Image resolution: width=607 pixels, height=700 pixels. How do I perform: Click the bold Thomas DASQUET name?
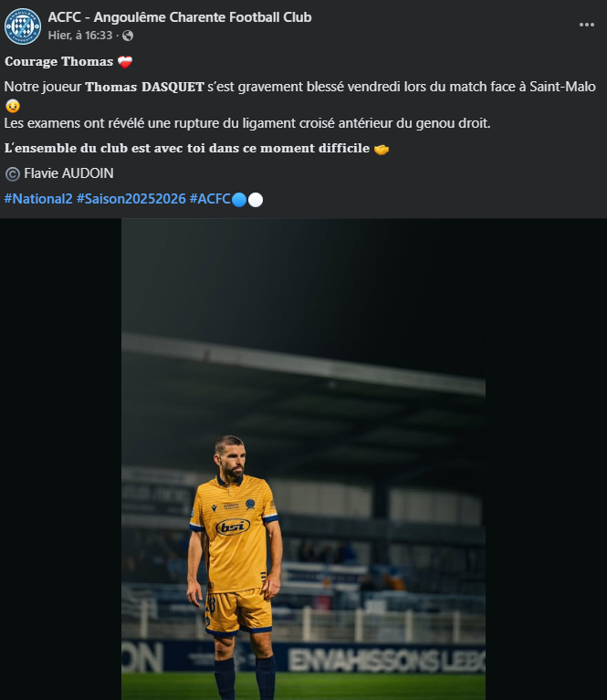(x=144, y=87)
